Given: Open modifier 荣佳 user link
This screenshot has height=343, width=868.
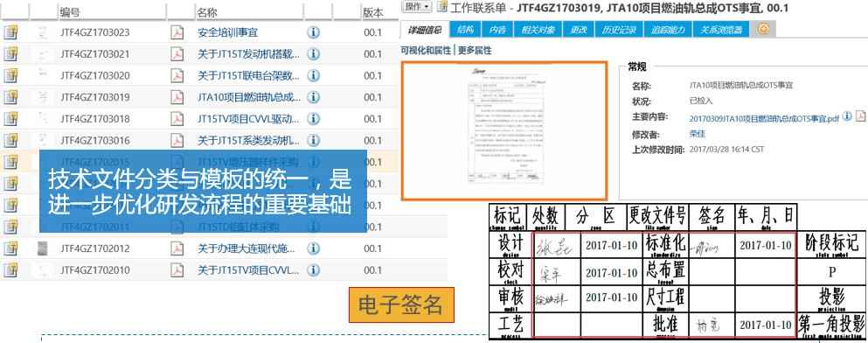Looking at the screenshot, I should point(698,134).
